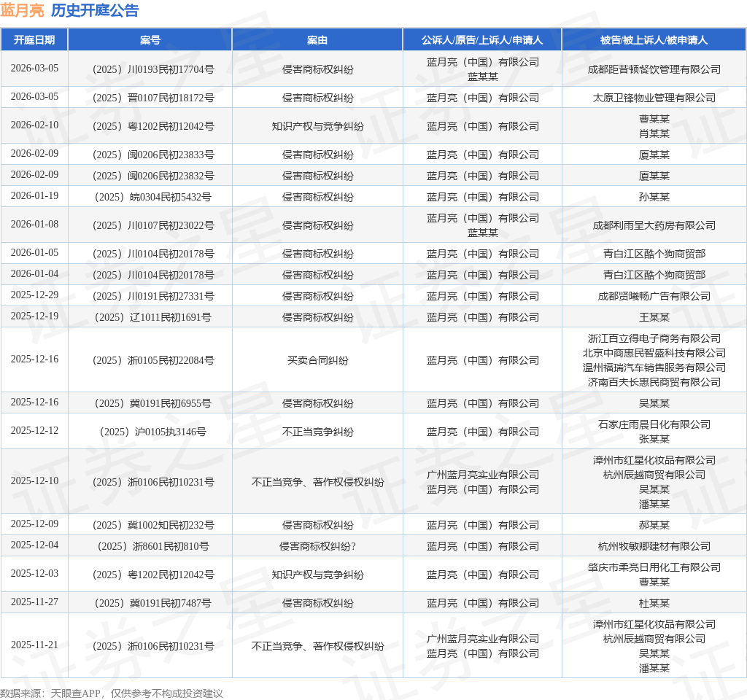This screenshot has height=700, width=747.
Task: Click the date 2025-12-29
Action: click(34, 295)
